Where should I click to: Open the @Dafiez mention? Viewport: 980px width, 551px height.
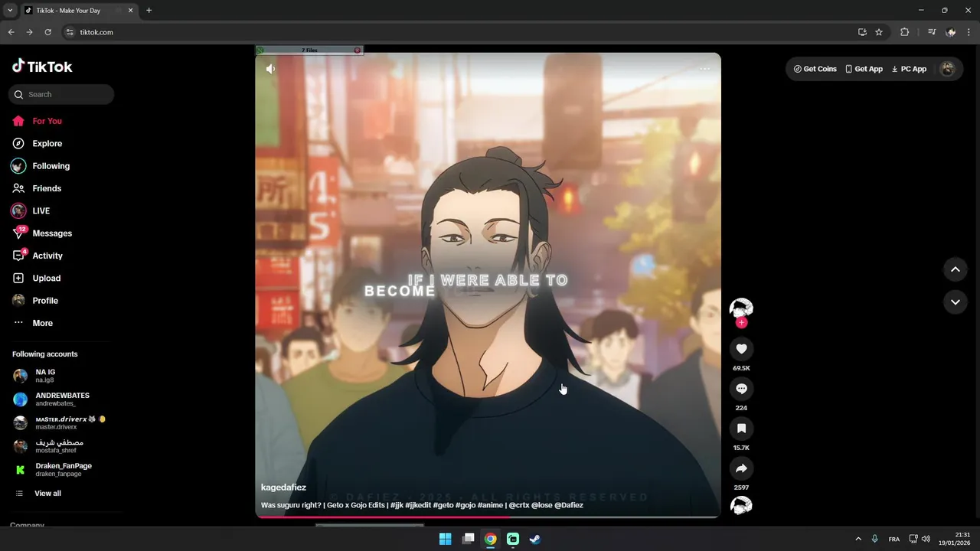[x=569, y=505]
